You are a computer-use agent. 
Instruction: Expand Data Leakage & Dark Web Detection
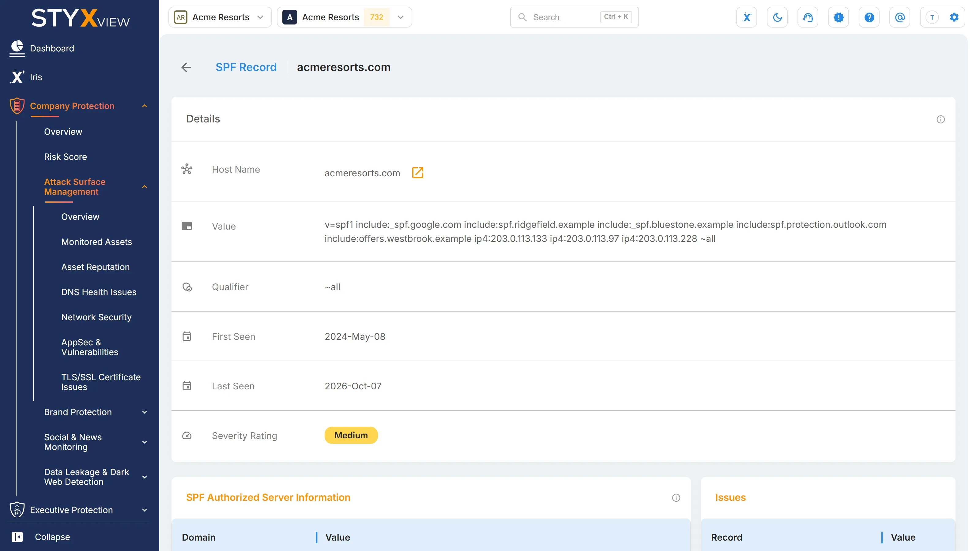pos(145,477)
